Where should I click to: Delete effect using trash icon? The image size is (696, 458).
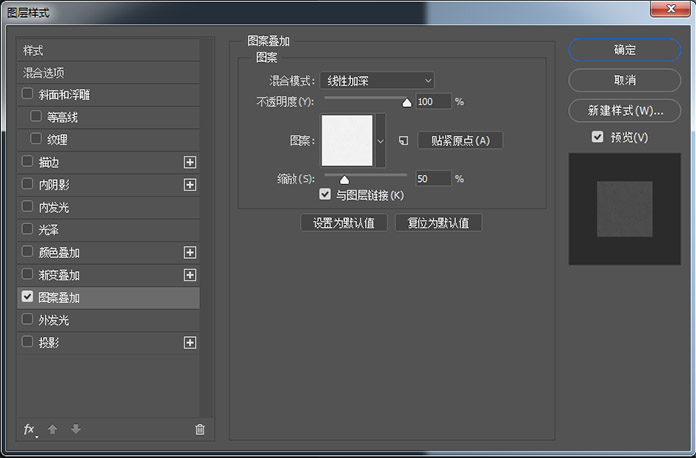click(200, 429)
